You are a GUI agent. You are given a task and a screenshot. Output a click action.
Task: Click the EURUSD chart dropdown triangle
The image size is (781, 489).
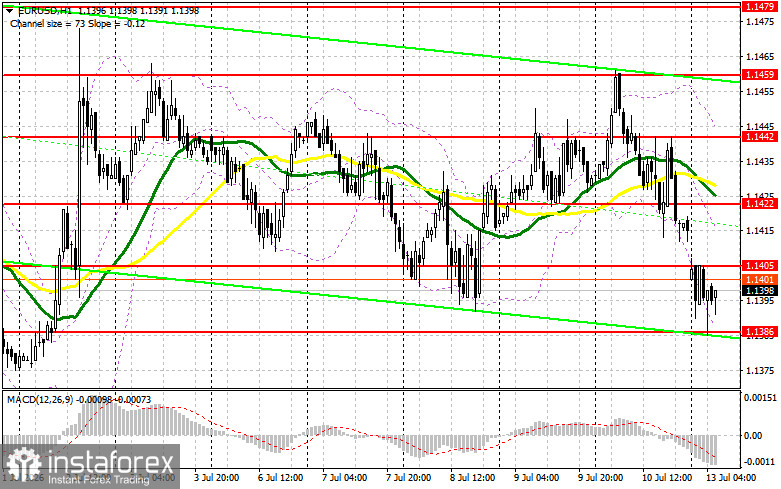(9, 10)
